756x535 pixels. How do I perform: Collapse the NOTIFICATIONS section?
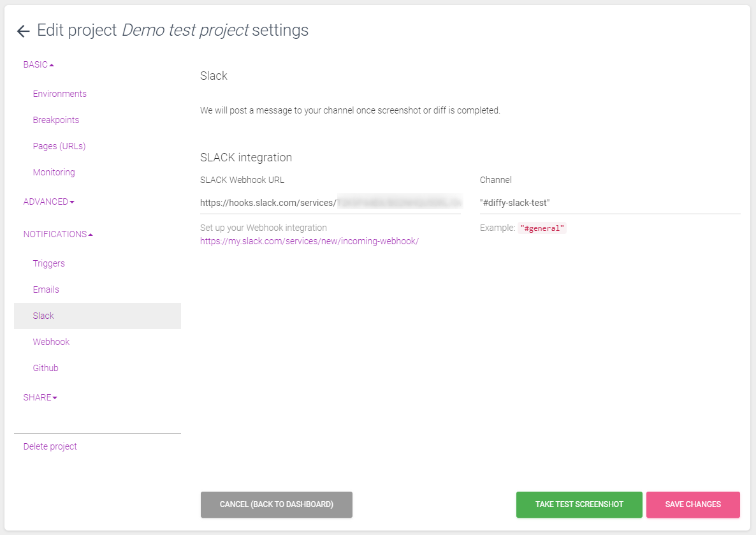tap(58, 234)
